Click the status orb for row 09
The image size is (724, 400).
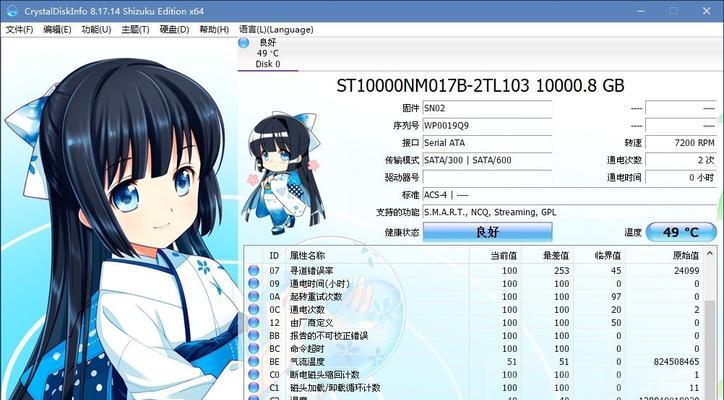[x=253, y=284]
